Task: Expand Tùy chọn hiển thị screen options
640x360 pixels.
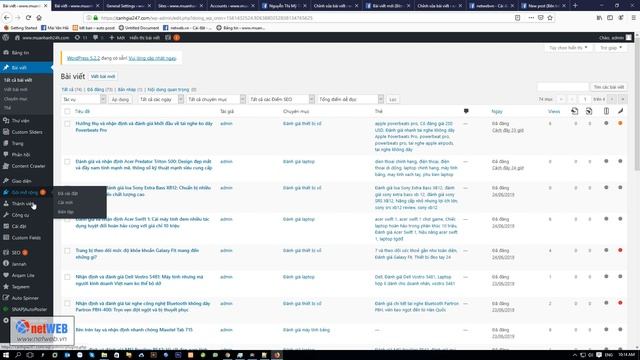Action: tap(568, 48)
